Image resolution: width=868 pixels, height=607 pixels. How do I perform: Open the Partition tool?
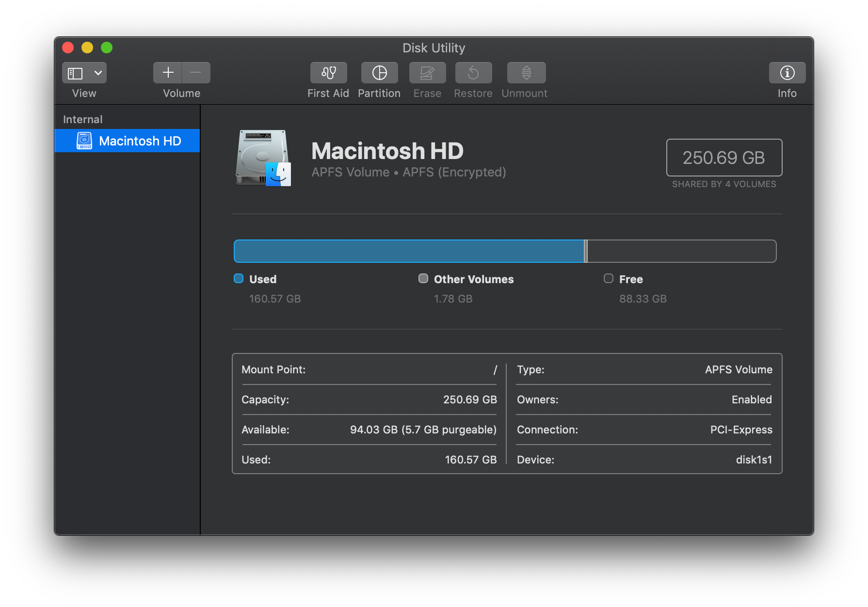pyautogui.click(x=379, y=73)
